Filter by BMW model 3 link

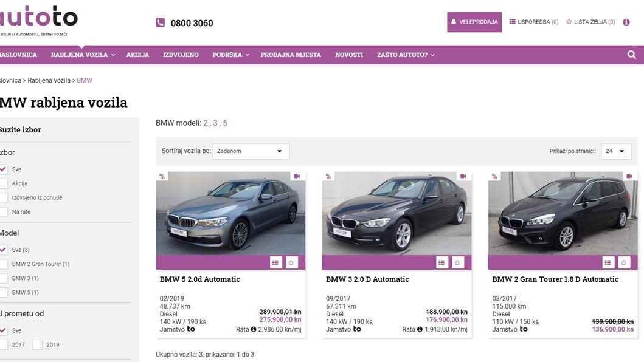[215, 123]
